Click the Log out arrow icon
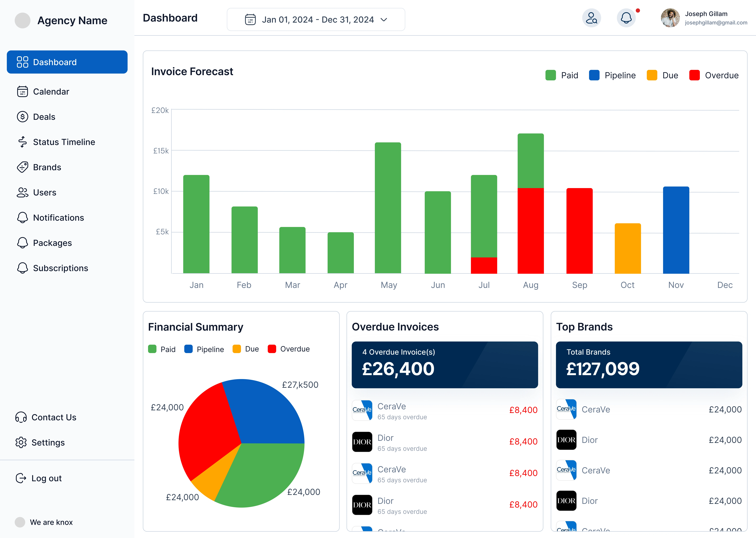 point(21,478)
